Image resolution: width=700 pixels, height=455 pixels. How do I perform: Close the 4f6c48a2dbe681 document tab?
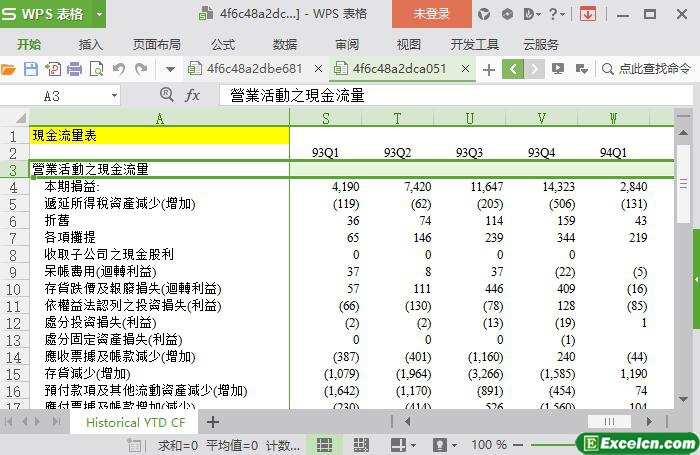click(x=318, y=69)
